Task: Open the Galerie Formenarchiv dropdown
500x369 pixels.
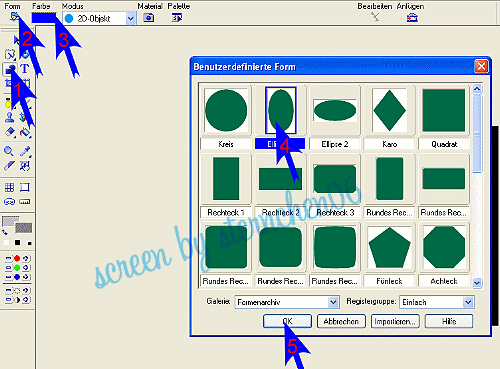Action: (333, 302)
